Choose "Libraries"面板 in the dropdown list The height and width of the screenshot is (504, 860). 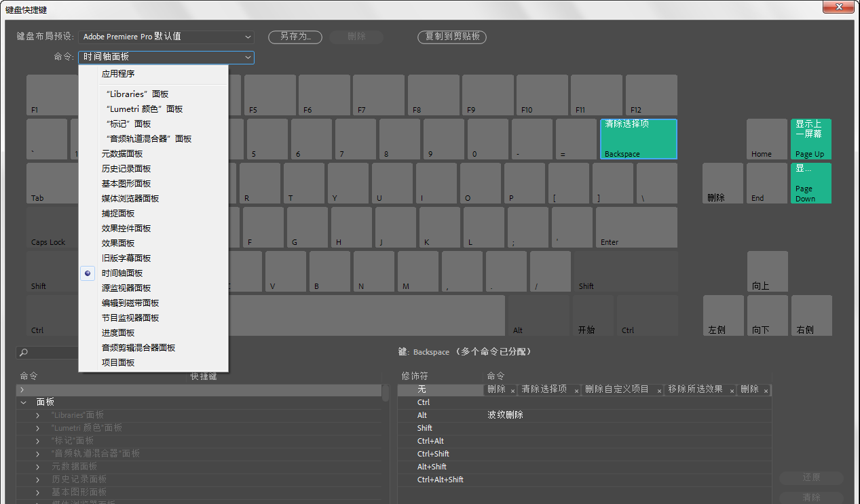tap(153, 94)
